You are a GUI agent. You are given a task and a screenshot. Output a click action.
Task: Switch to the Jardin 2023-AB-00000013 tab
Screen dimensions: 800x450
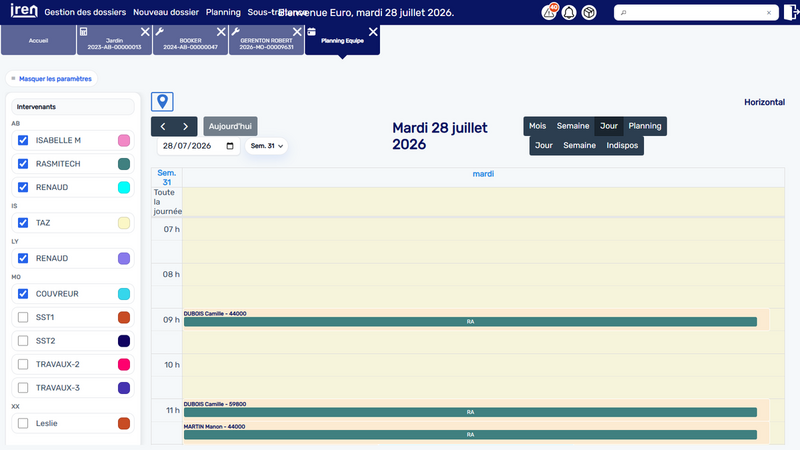click(x=114, y=40)
